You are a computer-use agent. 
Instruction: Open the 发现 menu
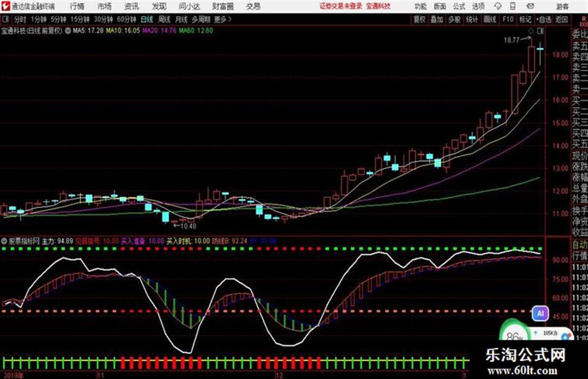pyautogui.click(x=159, y=6)
